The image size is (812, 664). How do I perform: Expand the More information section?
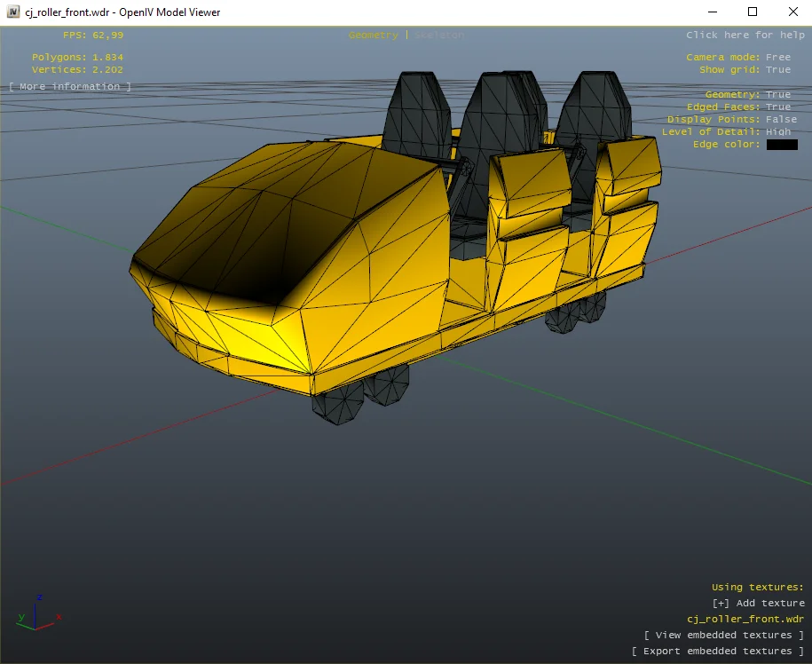tap(70, 86)
